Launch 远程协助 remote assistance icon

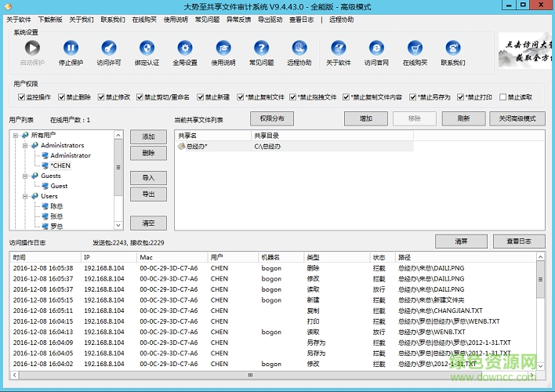(299, 49)
